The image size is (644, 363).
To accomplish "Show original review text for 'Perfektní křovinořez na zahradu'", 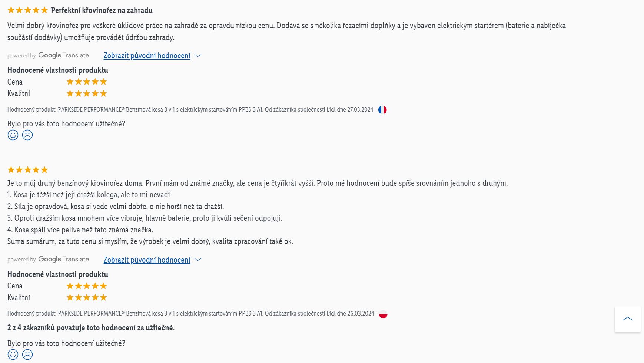I will (147, 56).
